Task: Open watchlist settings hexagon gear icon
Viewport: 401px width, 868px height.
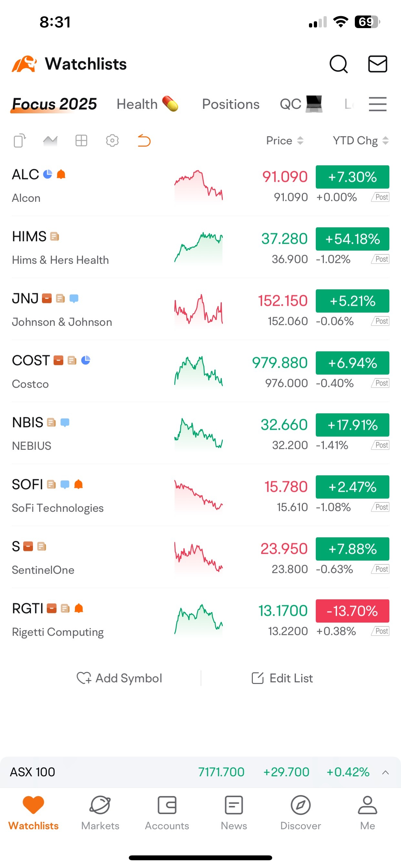Action: (112, 140)
